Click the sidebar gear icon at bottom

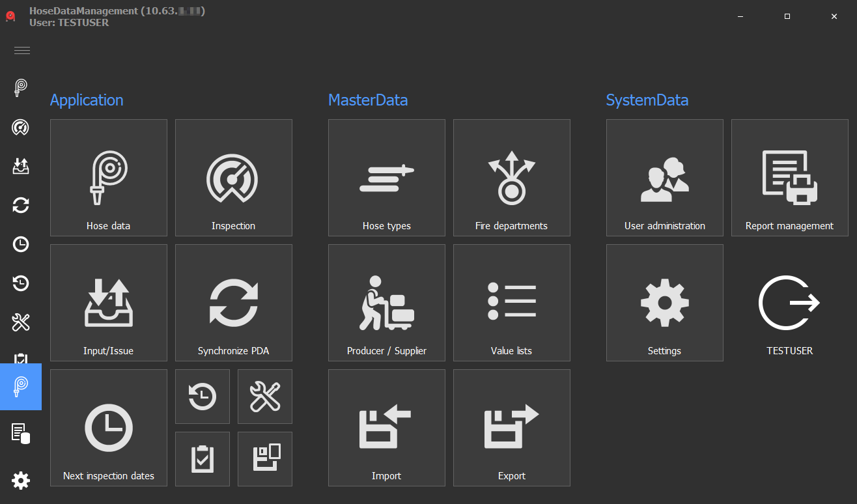(21, 481)
